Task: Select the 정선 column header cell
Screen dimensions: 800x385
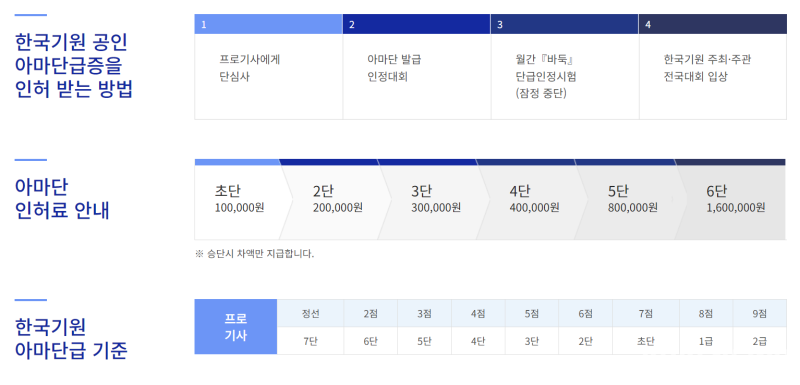Action: [x=310, y=313]
